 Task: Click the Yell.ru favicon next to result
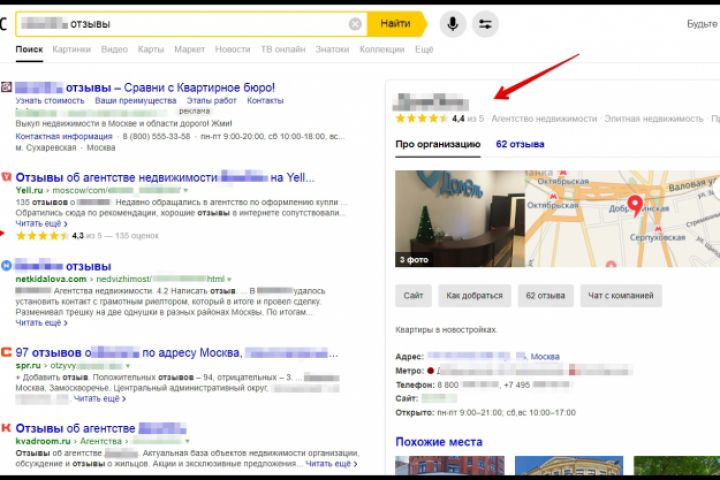click(x=6, y=177)
